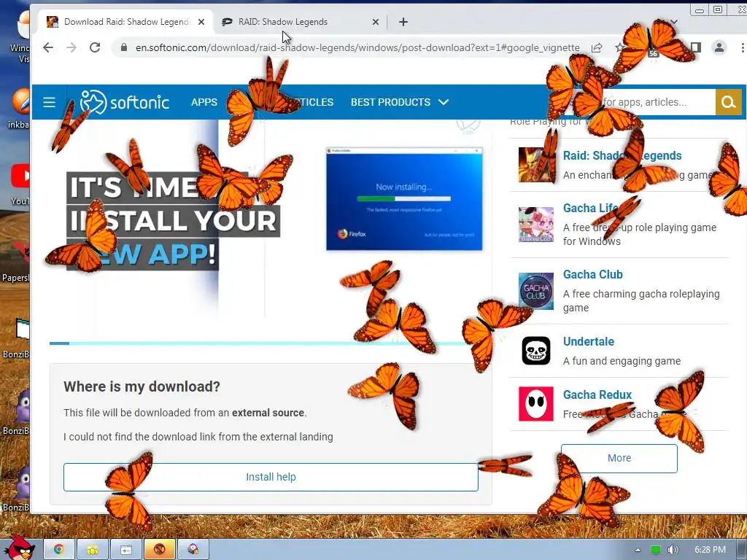Screen dimensions: 747x560
Task: Open the orange blocked-sign taskbar icon
Action: coord(160,550)
